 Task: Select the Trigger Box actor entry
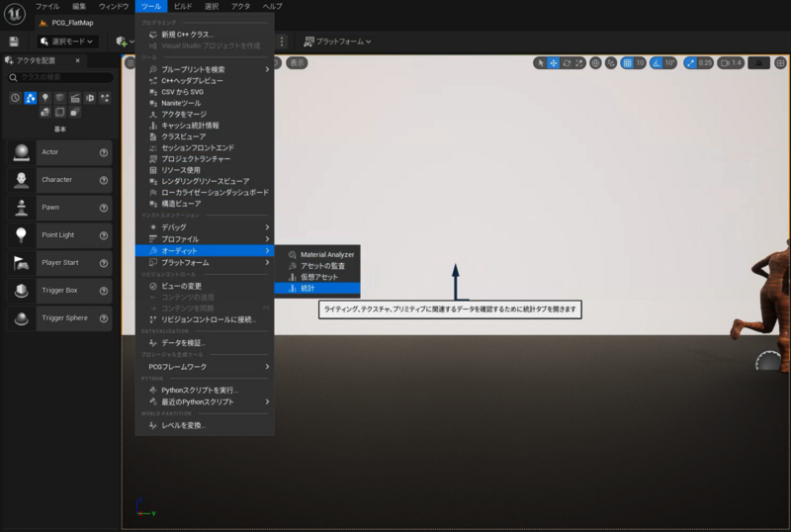pos(59,291)
